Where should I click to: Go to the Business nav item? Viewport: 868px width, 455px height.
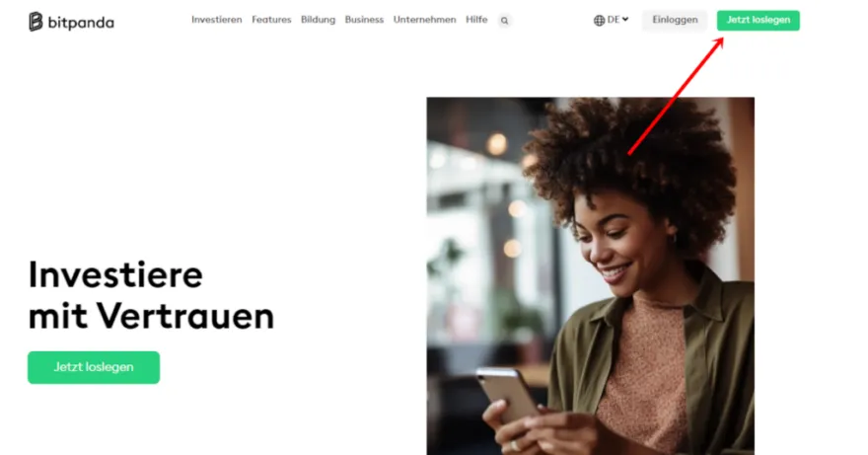pyautogui.click(x=364, y=20)
